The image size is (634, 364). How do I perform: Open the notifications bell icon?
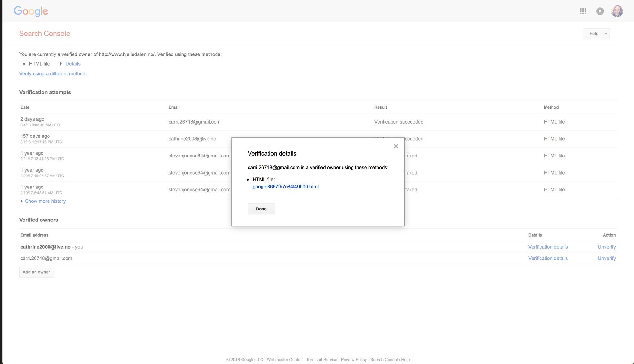(600, 11)
